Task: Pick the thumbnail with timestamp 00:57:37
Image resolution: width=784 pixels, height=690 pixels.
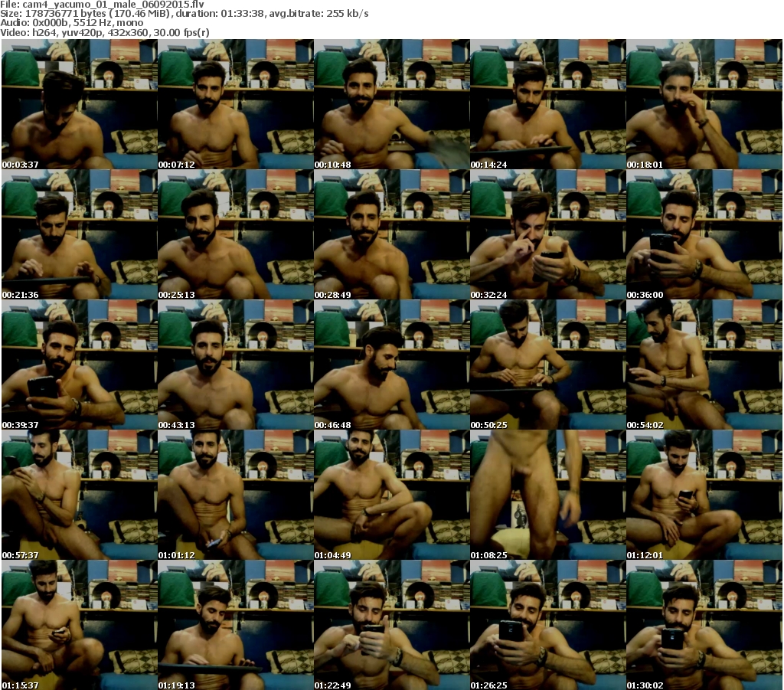Action: pyautogui.click(x=80, y=495)
